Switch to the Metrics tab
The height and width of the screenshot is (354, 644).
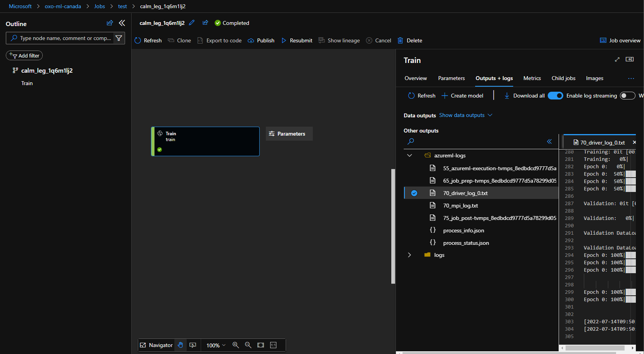click(532, 78)
